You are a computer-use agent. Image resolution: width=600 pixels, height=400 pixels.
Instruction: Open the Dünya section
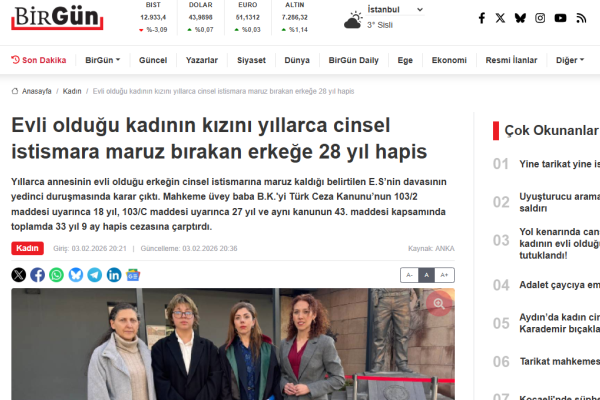(x=297, y=60)
